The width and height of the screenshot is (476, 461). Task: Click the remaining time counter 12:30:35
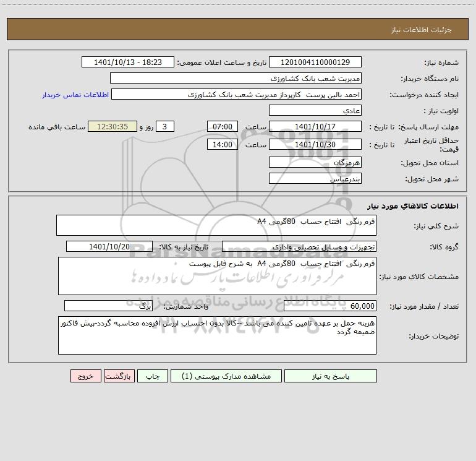coord(113,126)
